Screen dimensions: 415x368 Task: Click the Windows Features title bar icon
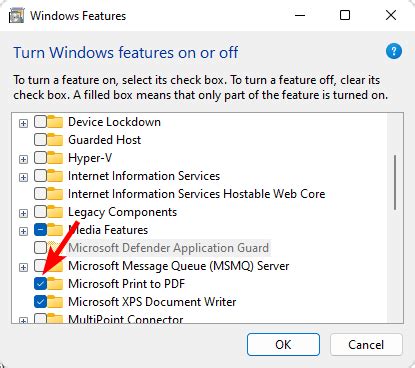tap(16, 16)
